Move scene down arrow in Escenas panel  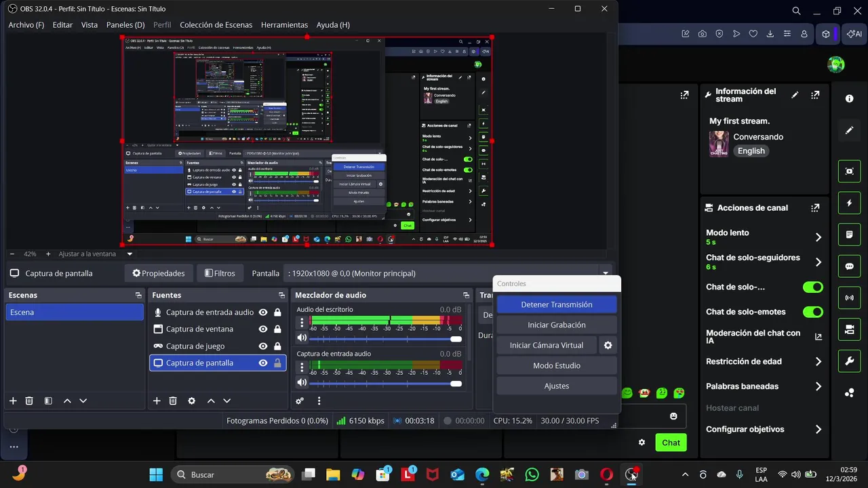coord(83,401)
